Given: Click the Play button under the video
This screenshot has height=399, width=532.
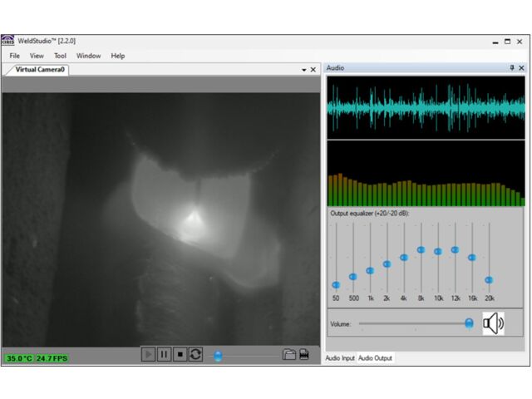Looking at the screenshot, I should 148,354.
